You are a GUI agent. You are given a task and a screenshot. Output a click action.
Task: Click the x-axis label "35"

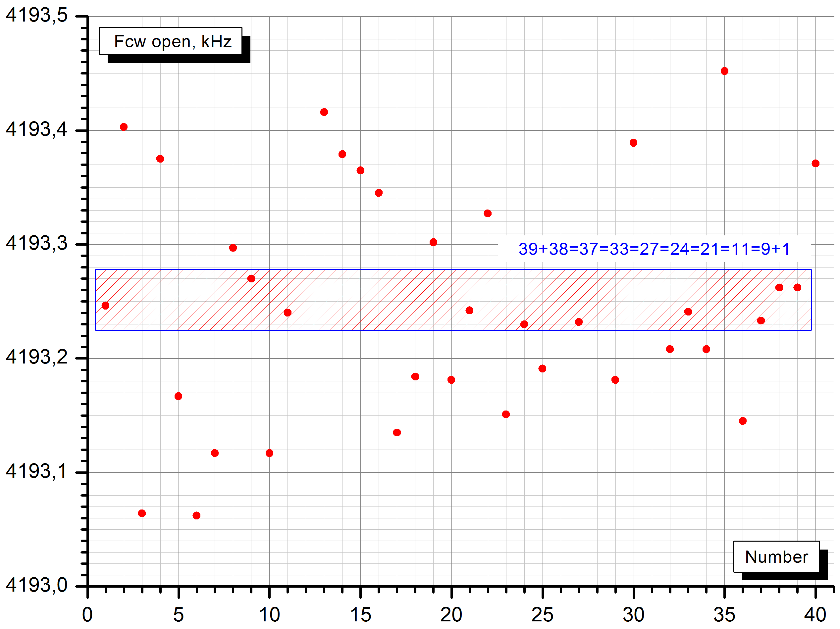pyautogui.click(x=724, y=614)
